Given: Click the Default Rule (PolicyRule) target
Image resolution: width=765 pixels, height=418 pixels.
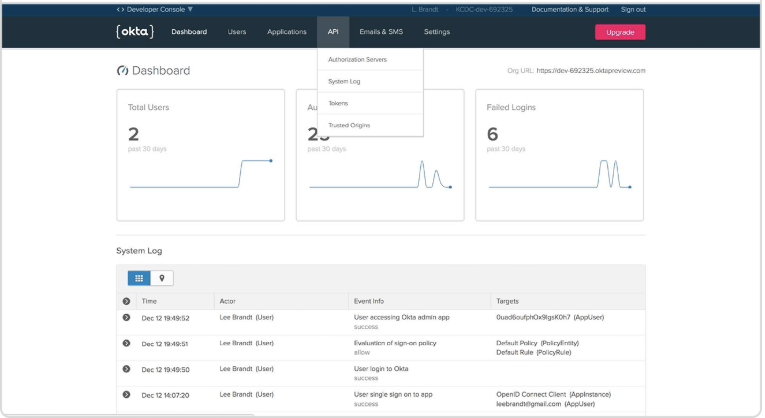Looking at the screenshot, I should click(534, 353).
